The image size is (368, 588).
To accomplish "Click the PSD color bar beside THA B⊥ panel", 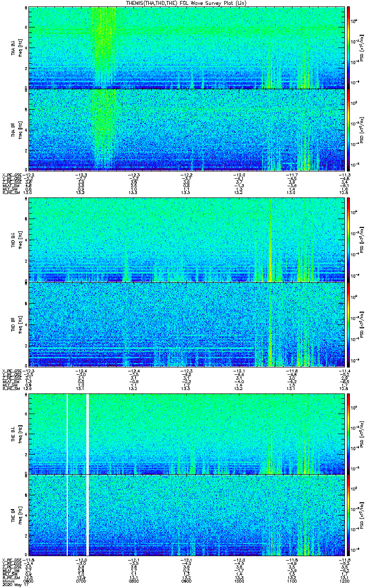I will click(x=348, y=47).
